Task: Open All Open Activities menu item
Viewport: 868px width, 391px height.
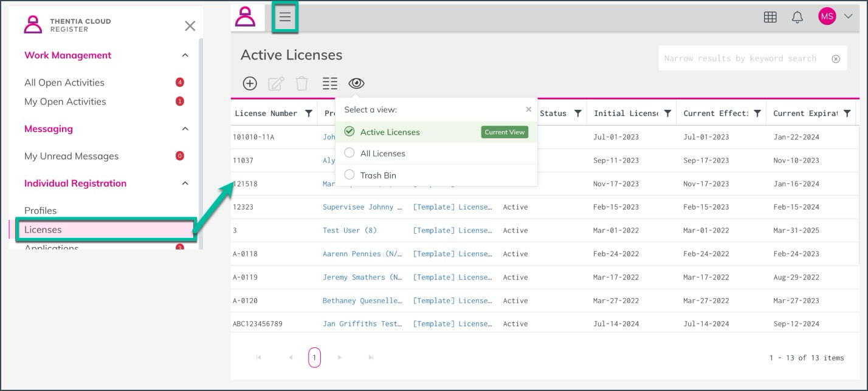Action: click(64, 83)
